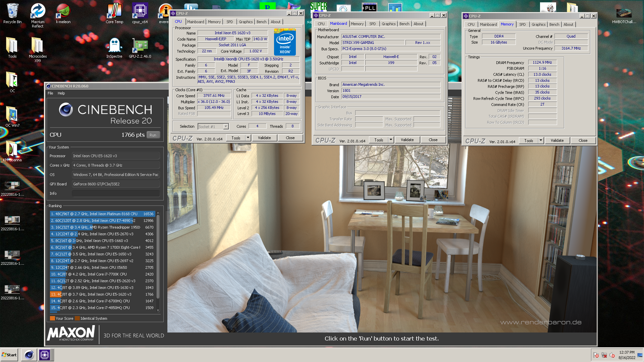Click Close button in left CPU-Z window
The height and width of the screenshot is (362, 644).
[290, 138]
